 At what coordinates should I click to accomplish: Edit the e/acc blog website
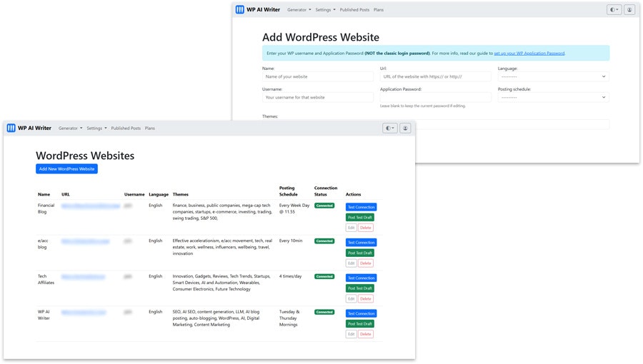click(351, 263)
